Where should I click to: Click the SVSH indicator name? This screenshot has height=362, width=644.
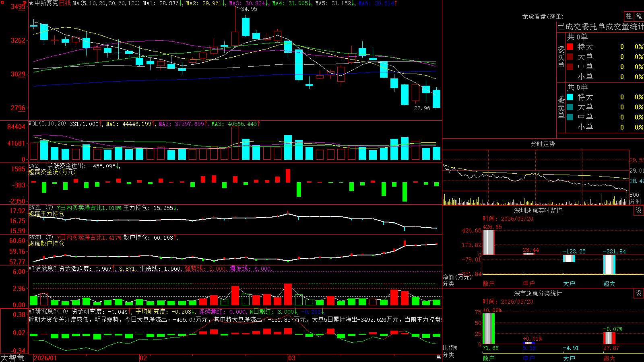coord(35,237)
